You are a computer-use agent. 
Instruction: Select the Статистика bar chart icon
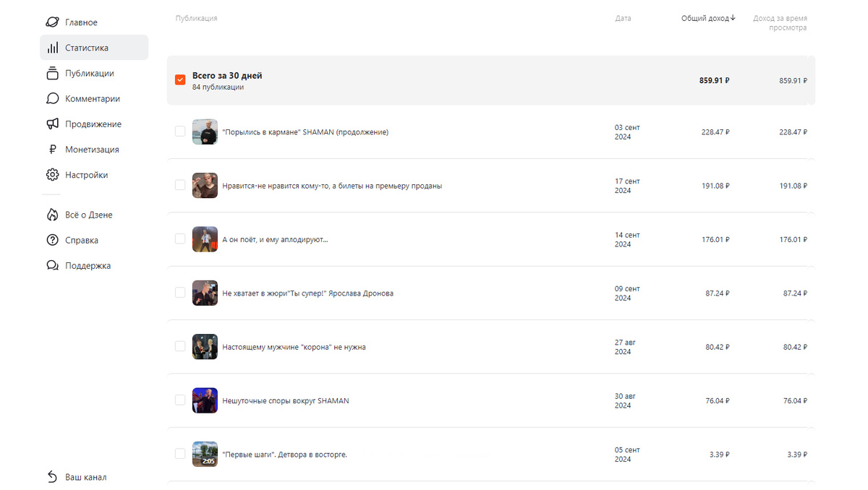(52, 48)
